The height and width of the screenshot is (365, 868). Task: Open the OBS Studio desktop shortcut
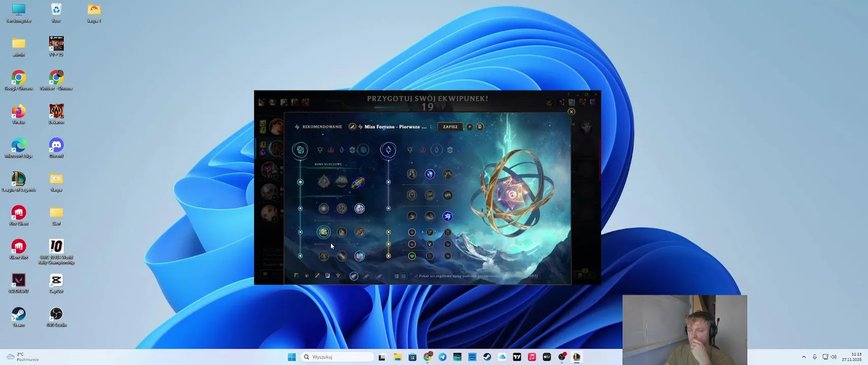[56, 317]
